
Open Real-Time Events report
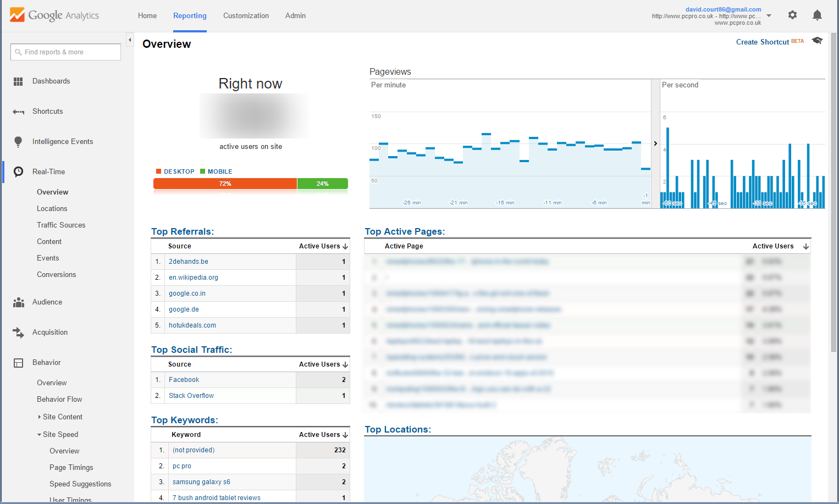(x=48, y=258)
